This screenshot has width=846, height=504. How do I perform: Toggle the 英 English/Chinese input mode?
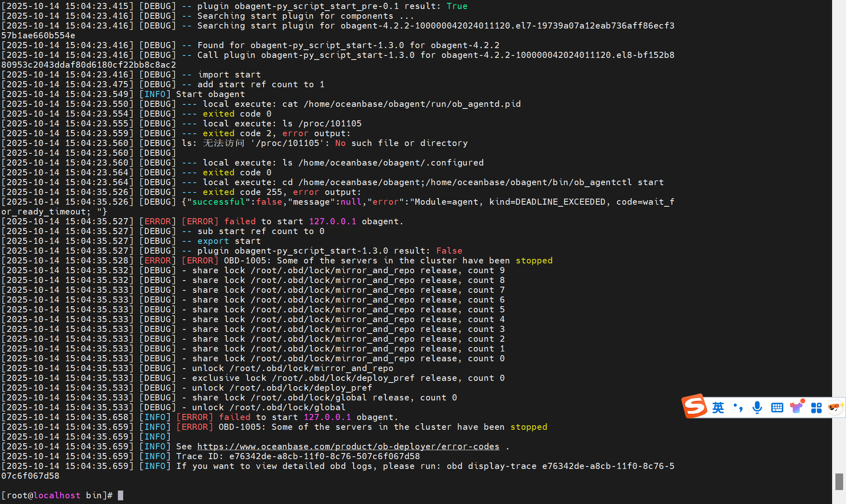click(x=718, y=407)
